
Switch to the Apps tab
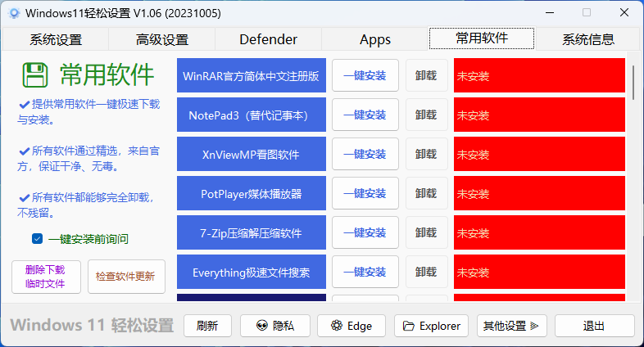[x=375, y=39]
